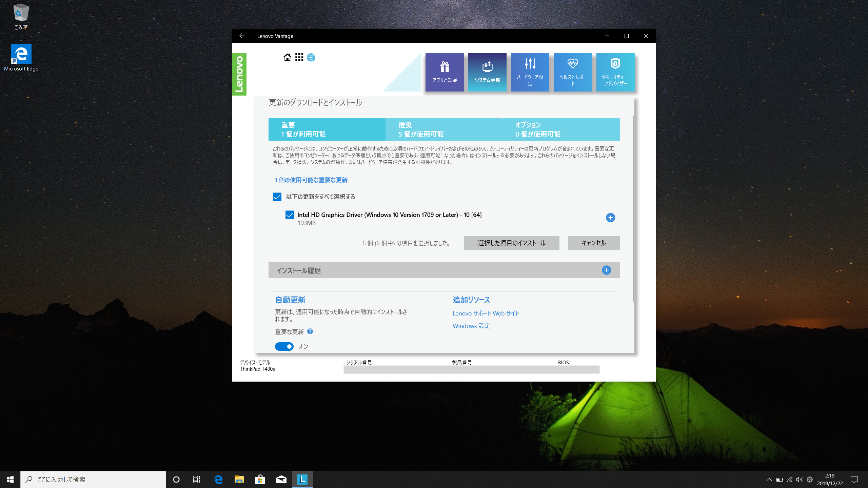
Task: Click the Lenovo logo banner
Action: coord(239,74)
